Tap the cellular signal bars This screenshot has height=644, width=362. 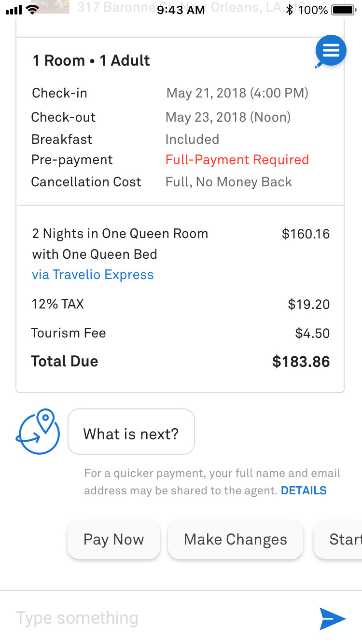14,10
